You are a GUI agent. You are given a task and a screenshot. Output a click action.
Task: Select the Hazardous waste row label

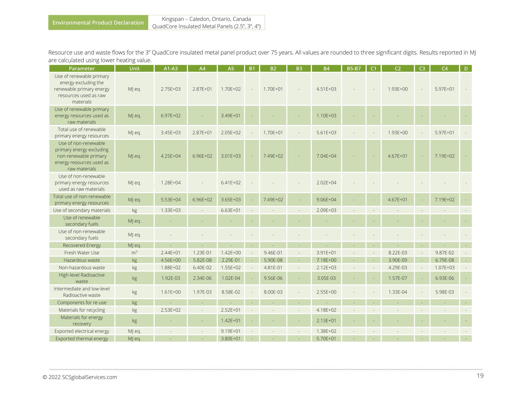coord(81,260)
